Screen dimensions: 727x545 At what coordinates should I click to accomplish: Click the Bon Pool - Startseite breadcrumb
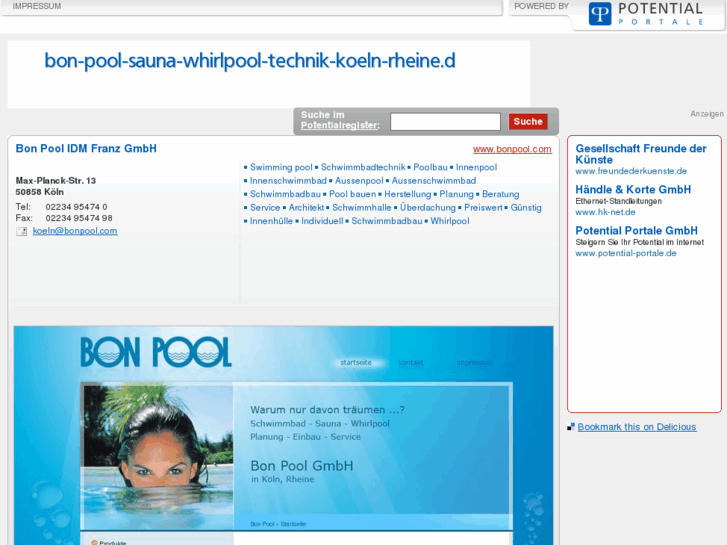point(278,524)
